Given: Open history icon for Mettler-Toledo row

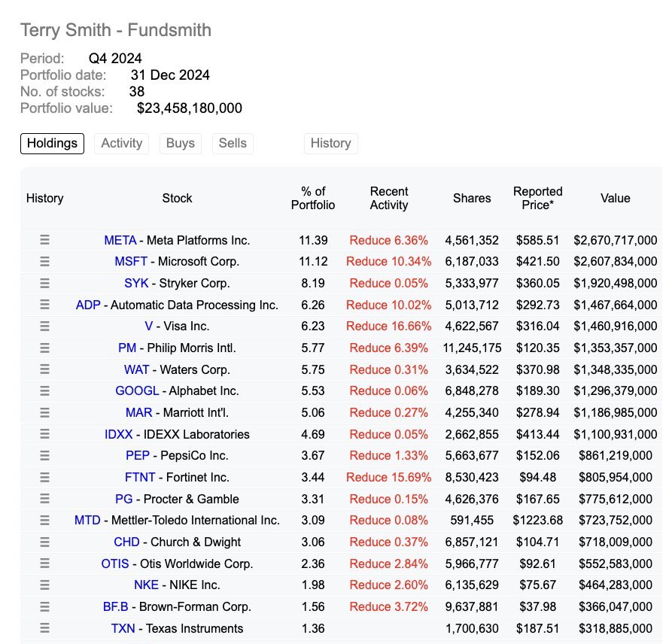Looking at the screenshot, I should click(x=44, y=520).
